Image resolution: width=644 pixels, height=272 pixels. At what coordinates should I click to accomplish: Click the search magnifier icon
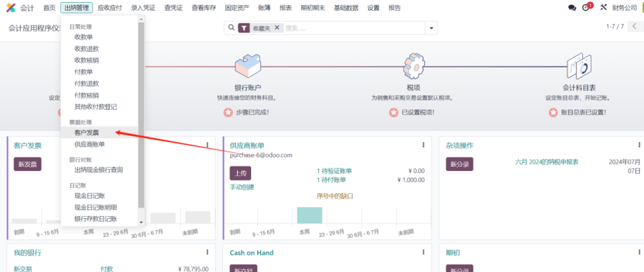(231, 28)
